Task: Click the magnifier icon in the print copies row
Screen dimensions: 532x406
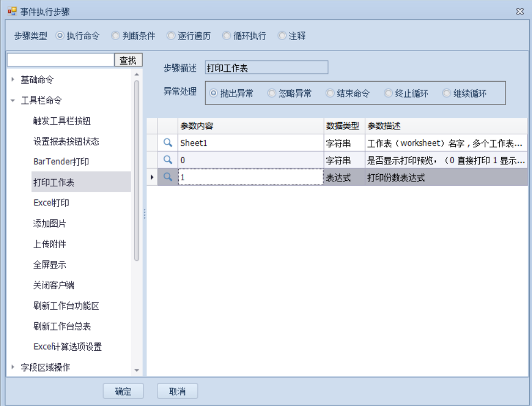Action: click(168, 178)
